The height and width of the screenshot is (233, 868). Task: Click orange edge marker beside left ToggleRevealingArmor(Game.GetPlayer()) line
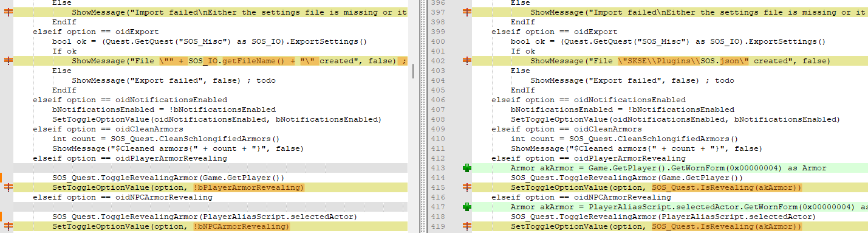pyautogui.click(x=1, y=178)
